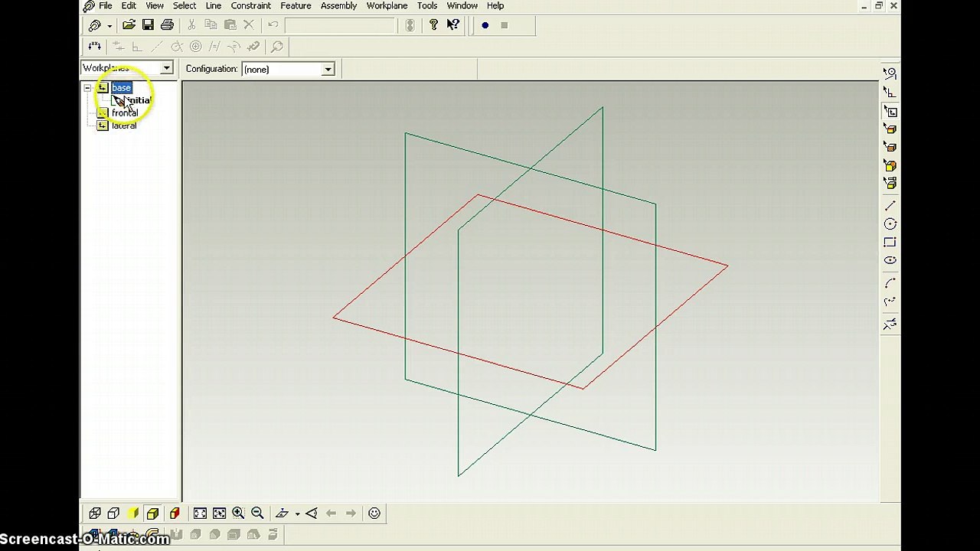Open the View menu
This screenshot has height=551, width=980.
click(155, 5)
